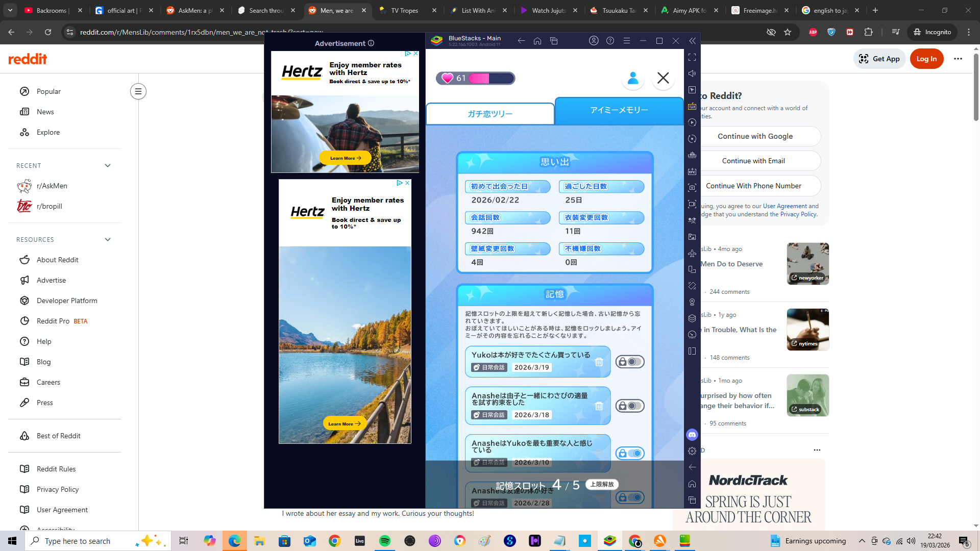Click Continue with Google button

755,136
